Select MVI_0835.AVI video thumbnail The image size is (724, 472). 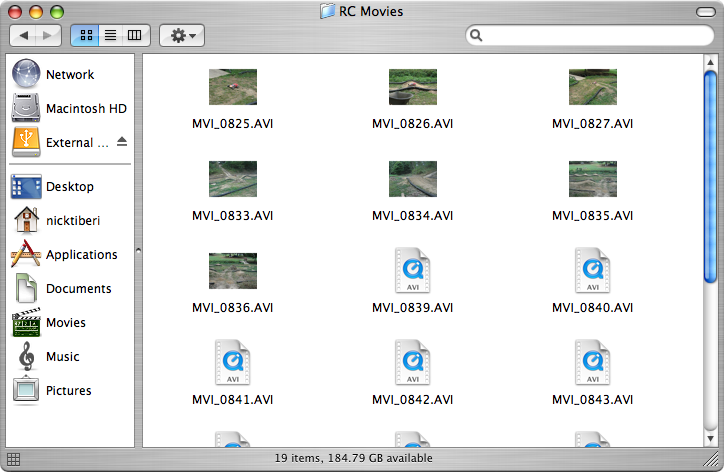point(593,179)
